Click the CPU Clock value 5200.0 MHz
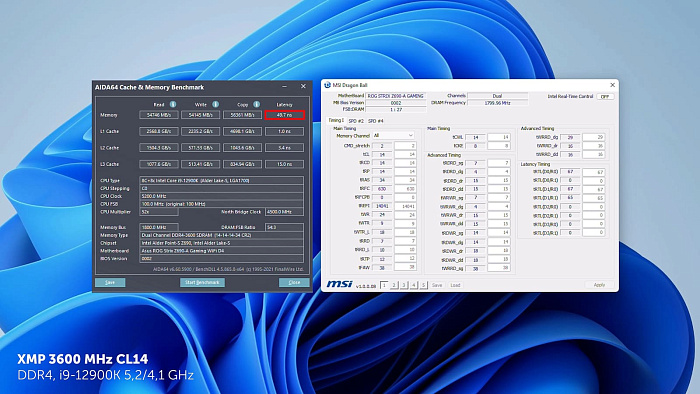Screen dimensions: 700x394 coord(221,196)
